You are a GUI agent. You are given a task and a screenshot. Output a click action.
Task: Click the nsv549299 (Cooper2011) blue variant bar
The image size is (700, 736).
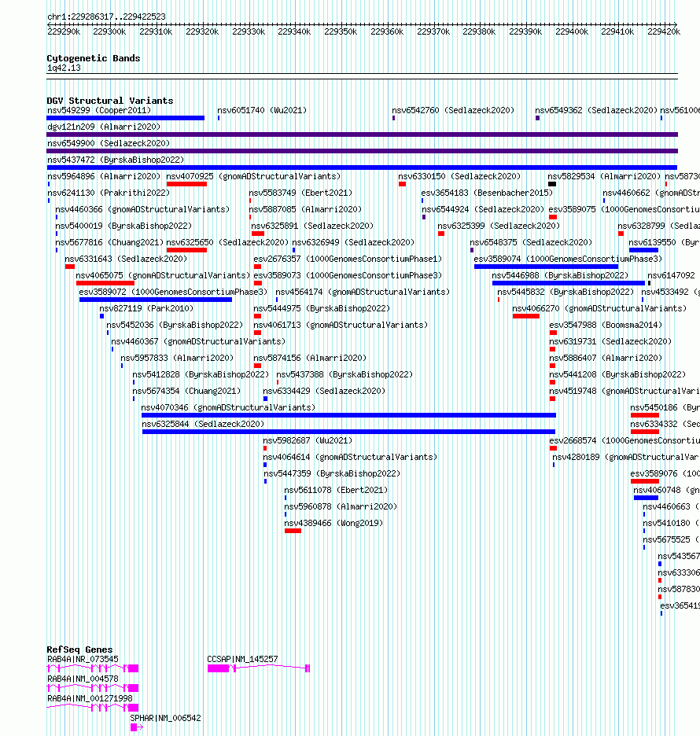pos(125,118)
